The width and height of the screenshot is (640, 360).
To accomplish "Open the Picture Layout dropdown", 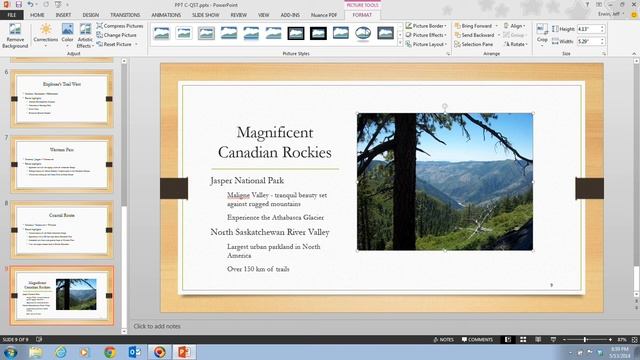I will (x=426, y=44).
